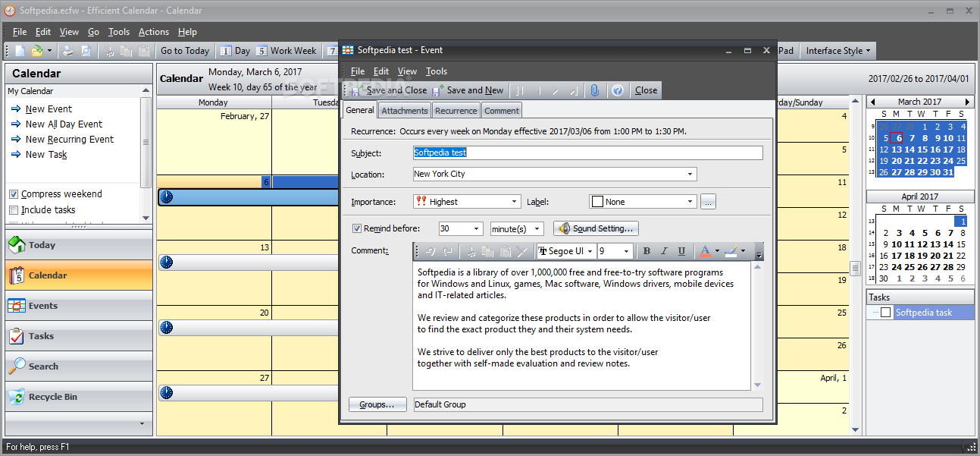Open Print Preview from main toolbar
980x456 pixels.
pos(86,51)
